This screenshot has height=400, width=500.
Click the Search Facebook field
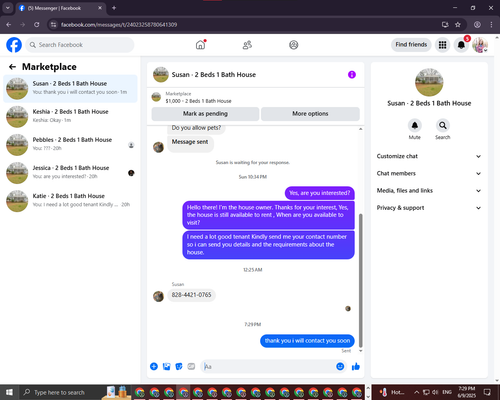click(x=80, y=45)
